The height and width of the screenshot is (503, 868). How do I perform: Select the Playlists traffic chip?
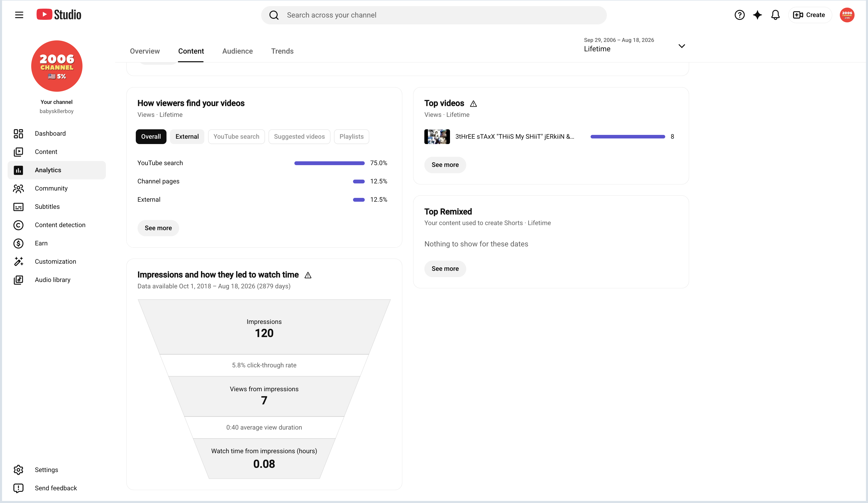(351, 136)
